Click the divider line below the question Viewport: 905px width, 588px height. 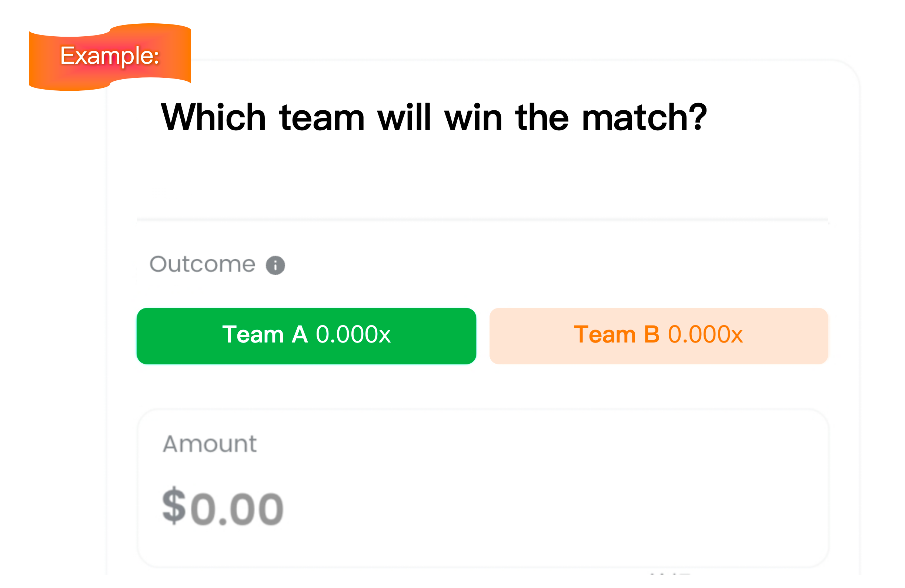pos(482,220)
